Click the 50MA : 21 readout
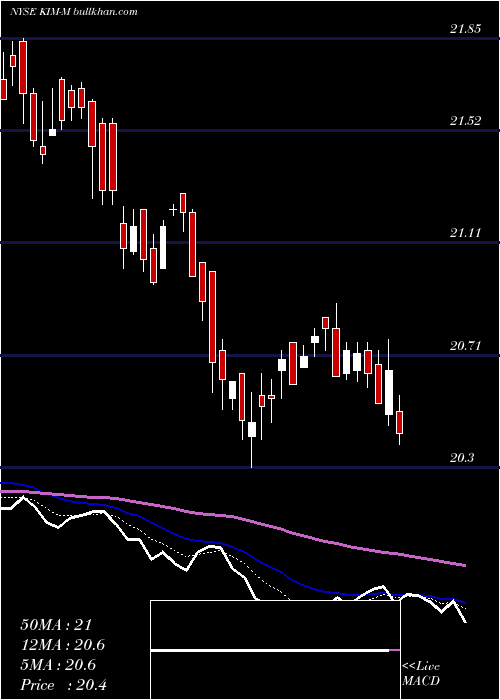 (x=56, y=625)
